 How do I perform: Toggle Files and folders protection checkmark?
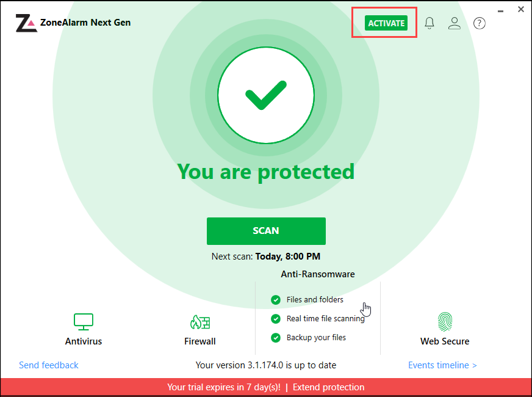(276, 300)
